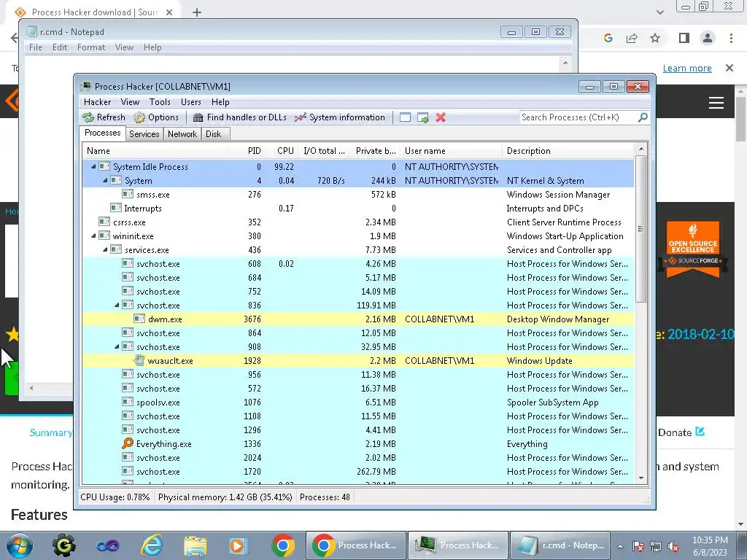Click the red X find and kill icon
Image resolution: width=747 pixels, height=560 pixels.
(x=441, y=117)
